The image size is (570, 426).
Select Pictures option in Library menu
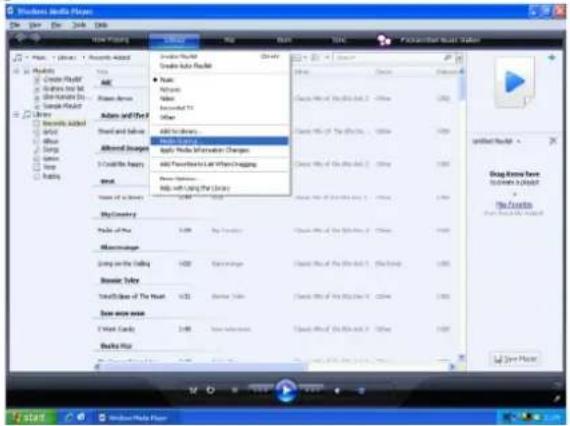click(x=170, y=89)
